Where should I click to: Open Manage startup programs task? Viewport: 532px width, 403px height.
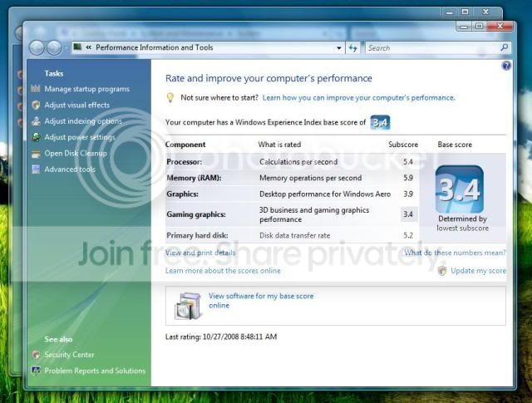point(86,89)
